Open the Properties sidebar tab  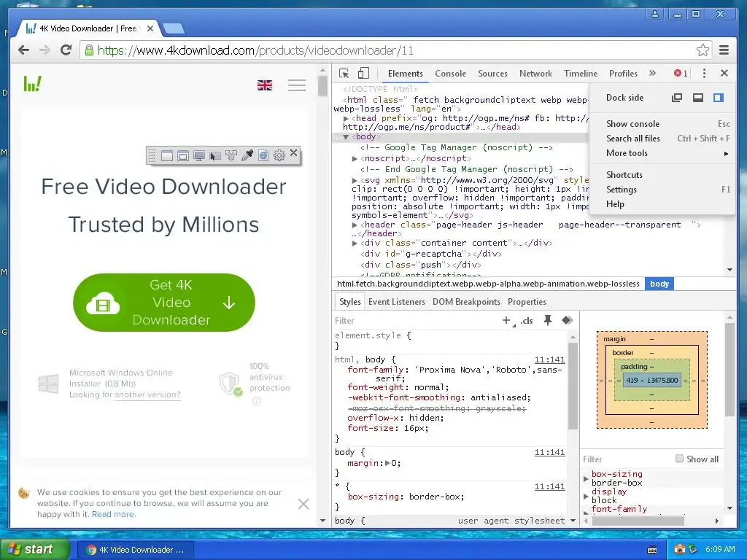pos(527,302)
